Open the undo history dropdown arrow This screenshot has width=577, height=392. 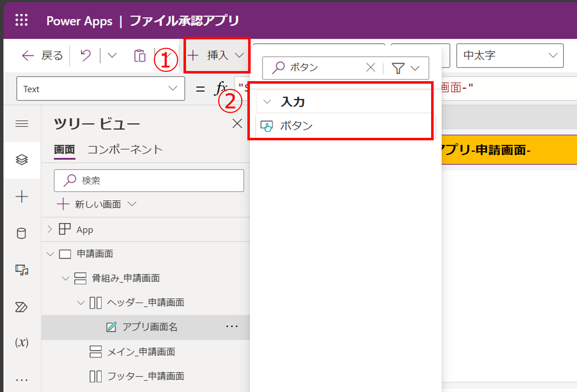click(112, 55)
